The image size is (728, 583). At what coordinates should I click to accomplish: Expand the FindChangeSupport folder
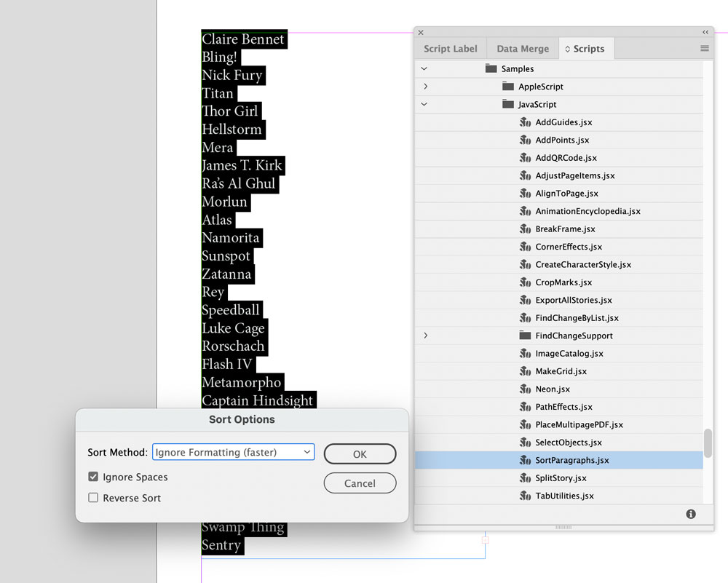(x=426, y=335)
